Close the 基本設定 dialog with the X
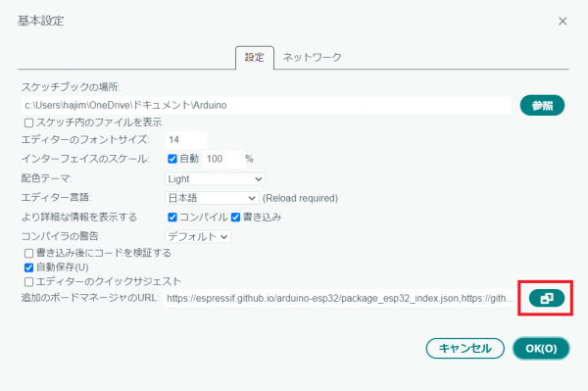Image resolution: width=588 pixels, height=391 pixels. pos(563,22)
